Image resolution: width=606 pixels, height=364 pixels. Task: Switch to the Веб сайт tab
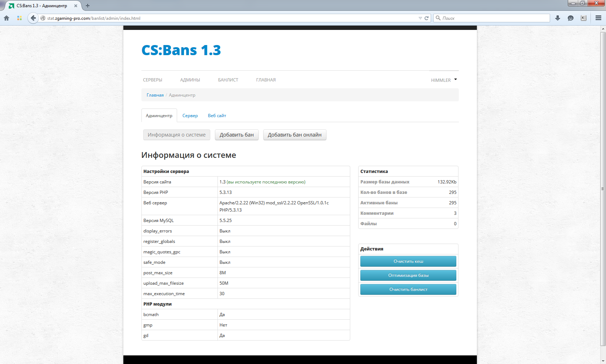point(217,116)
